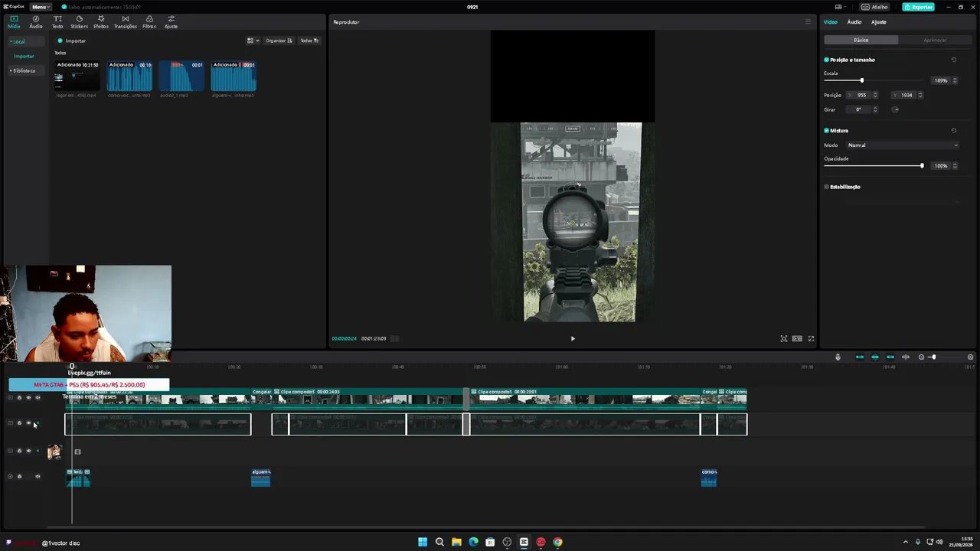Enable the Estabilização checkbox
Viewport: 980px width, 551px height.
click(827, 187)
